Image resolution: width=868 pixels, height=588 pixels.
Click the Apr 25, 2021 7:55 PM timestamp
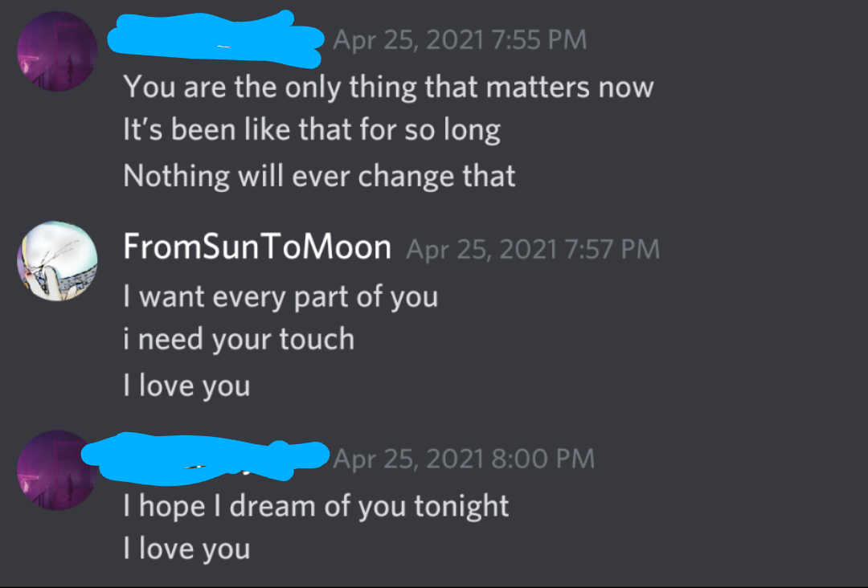(x=460, y=40)
